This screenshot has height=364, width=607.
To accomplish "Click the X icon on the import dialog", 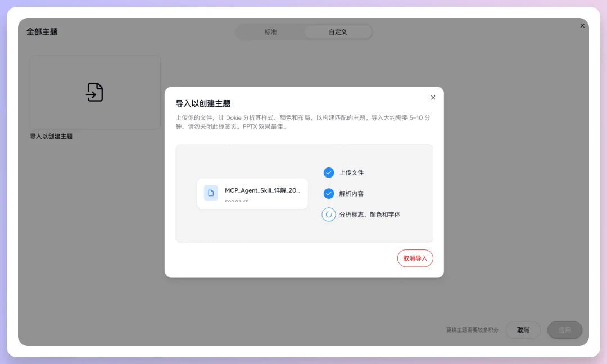I will 433,97.
